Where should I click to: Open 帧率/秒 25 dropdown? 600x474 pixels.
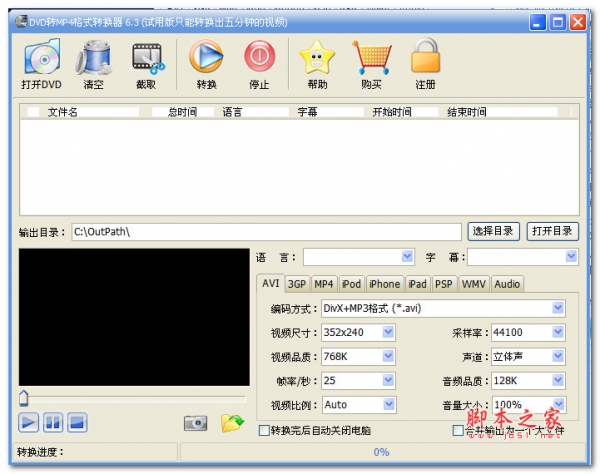[388, 380]
